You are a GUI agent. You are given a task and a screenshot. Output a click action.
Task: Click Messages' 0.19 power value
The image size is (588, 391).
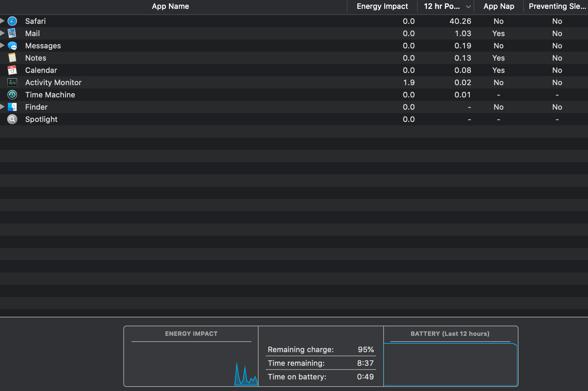(463, 46)
